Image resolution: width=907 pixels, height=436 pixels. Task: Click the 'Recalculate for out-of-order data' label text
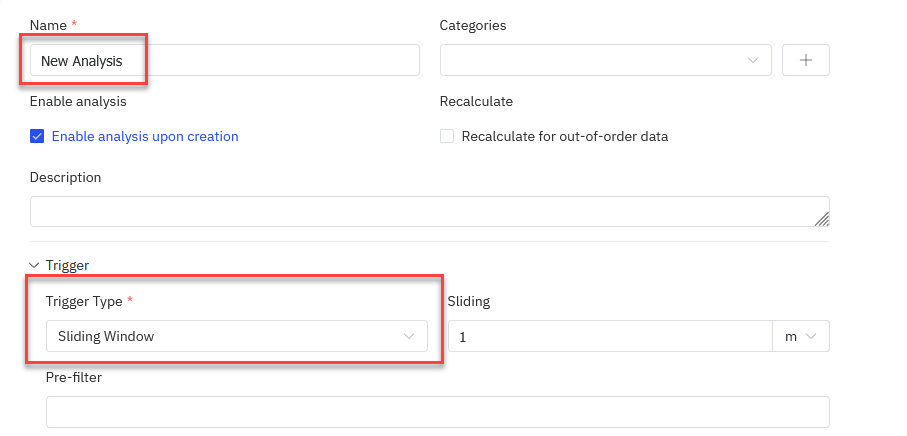point(564,136)
